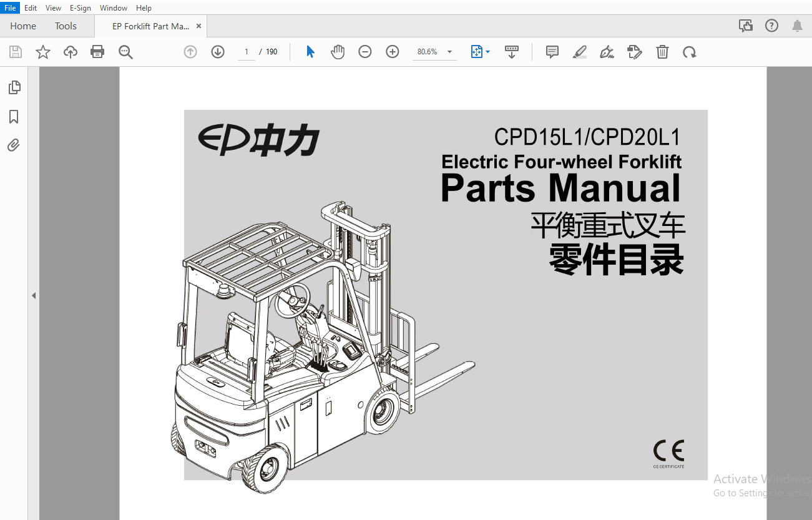Screen dimensions: 812x520
Task: Click the 'Parts Manual' heading text
Action: click(560, 188)
